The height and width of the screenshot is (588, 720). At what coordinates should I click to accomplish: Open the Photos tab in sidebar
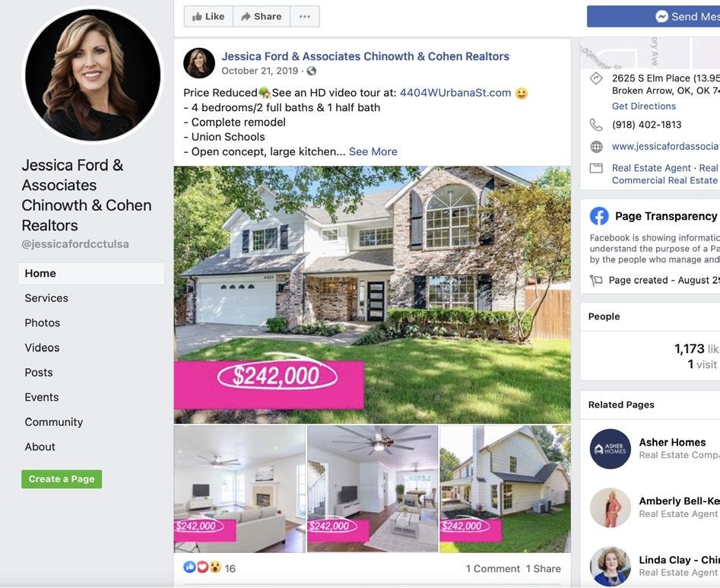(43, 323)
